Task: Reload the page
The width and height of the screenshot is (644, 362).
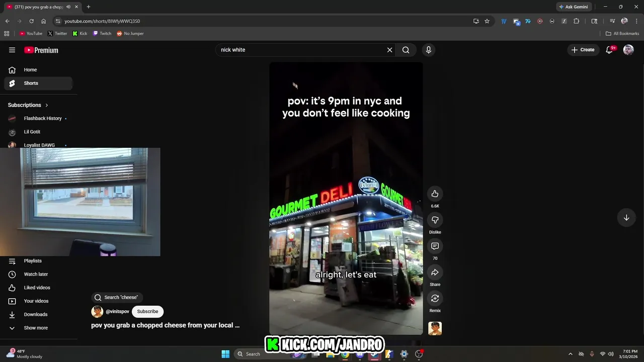Action: tap(31, 21)
